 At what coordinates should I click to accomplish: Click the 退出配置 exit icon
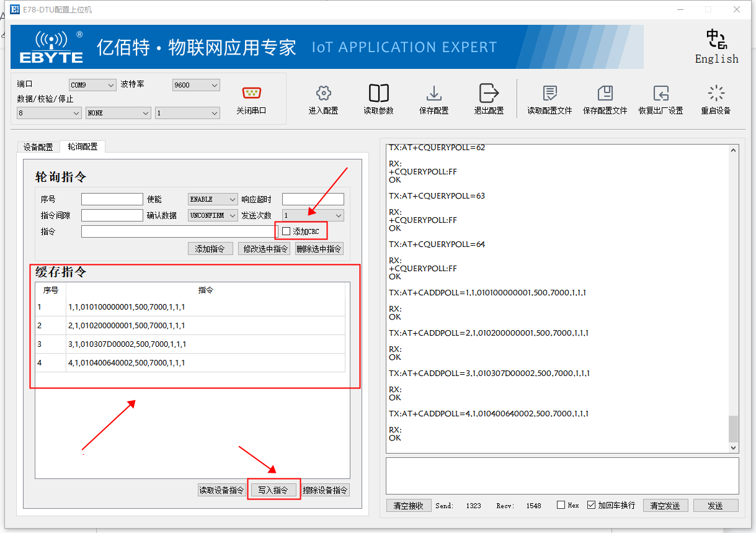click(489, 98)
